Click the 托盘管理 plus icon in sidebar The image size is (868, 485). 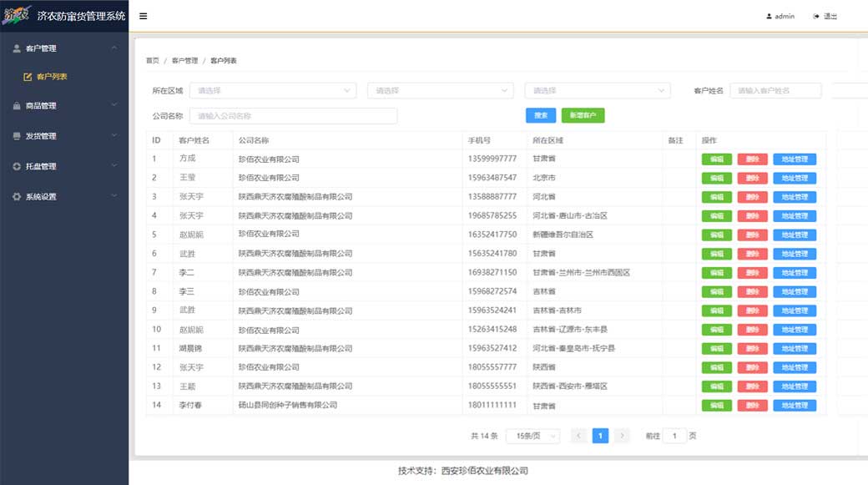pyautogui.click(x=17, y=166)
